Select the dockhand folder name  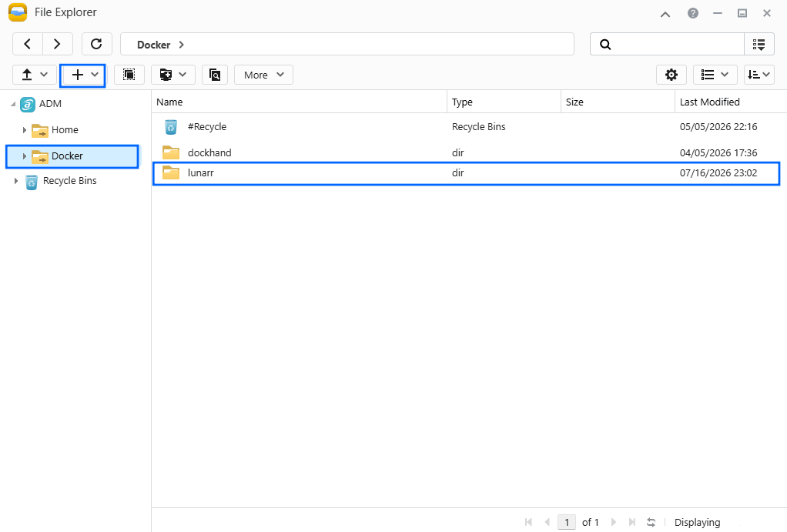(x=209, y=152)
